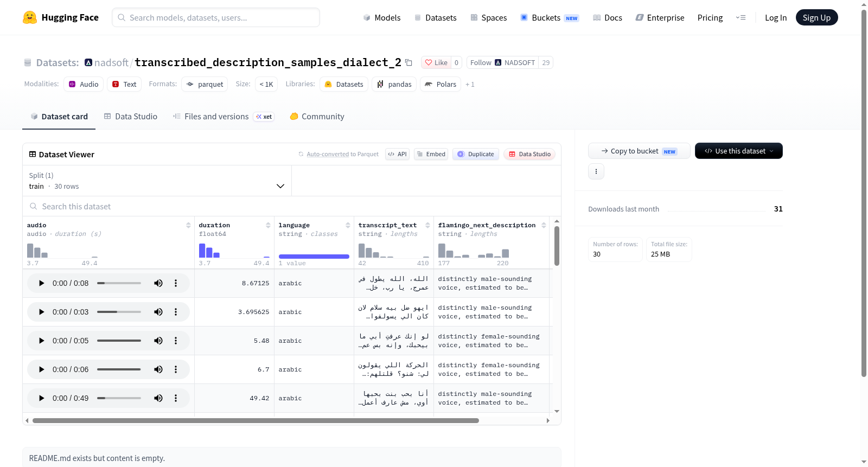Select the Polars library tag
Image resolution: width=868 pixels, height=467 pixels.
point(441,84)
